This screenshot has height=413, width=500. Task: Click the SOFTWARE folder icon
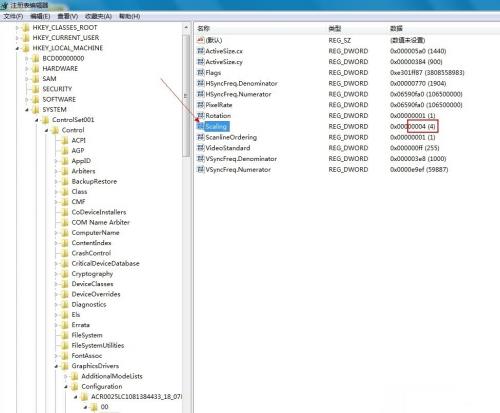coord(36,99)
